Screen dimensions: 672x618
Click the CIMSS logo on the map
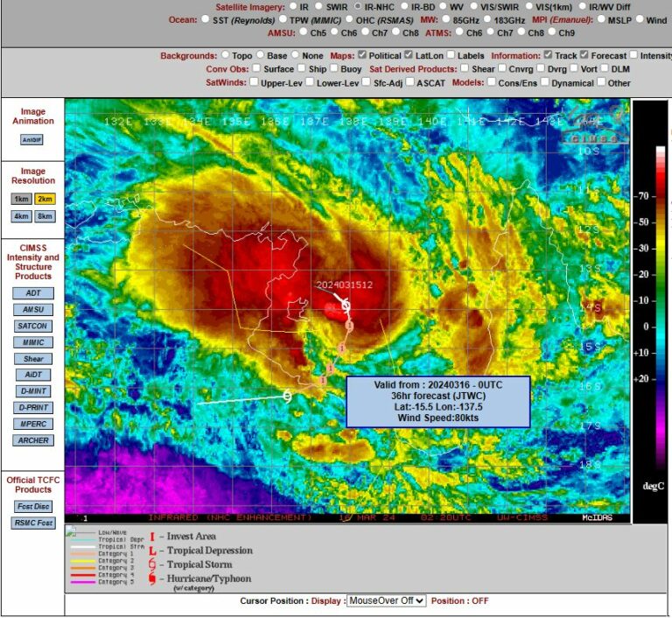click(x=595, y=127)
